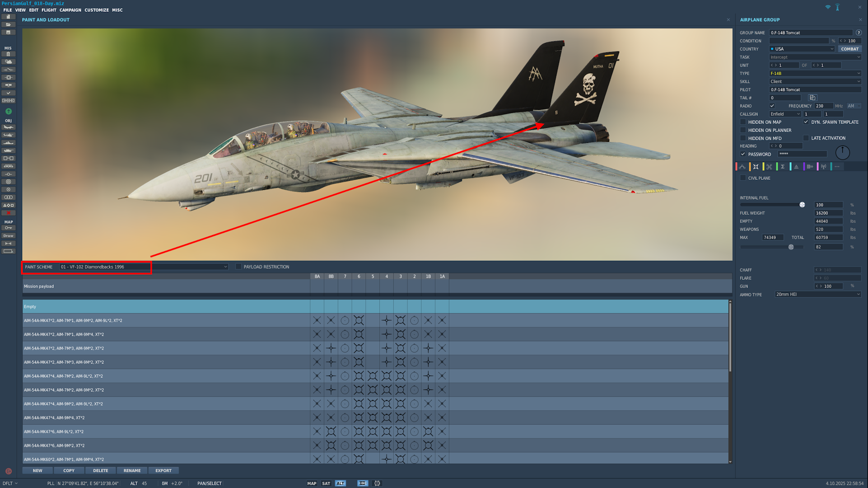Click the helicopter group icon in sidebar
This screenshot has width=868, height=488.
(x=9, y=135)
